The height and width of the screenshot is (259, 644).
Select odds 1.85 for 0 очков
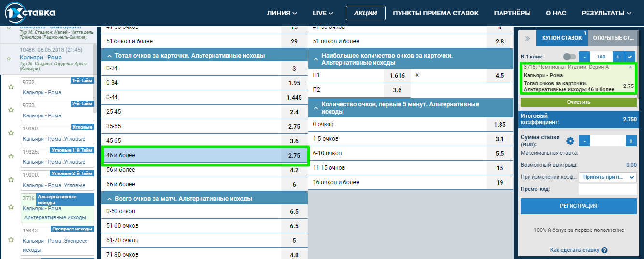[x=500, y=125]
